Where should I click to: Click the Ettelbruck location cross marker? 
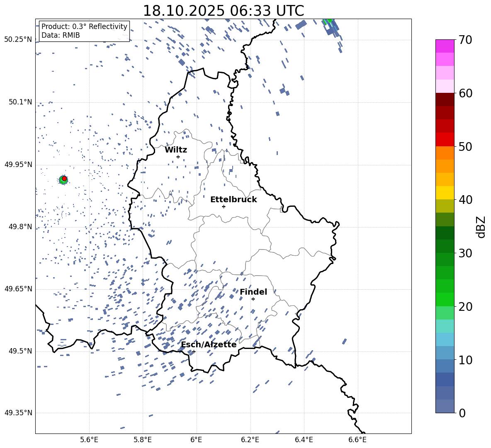(x=224, y=206)
